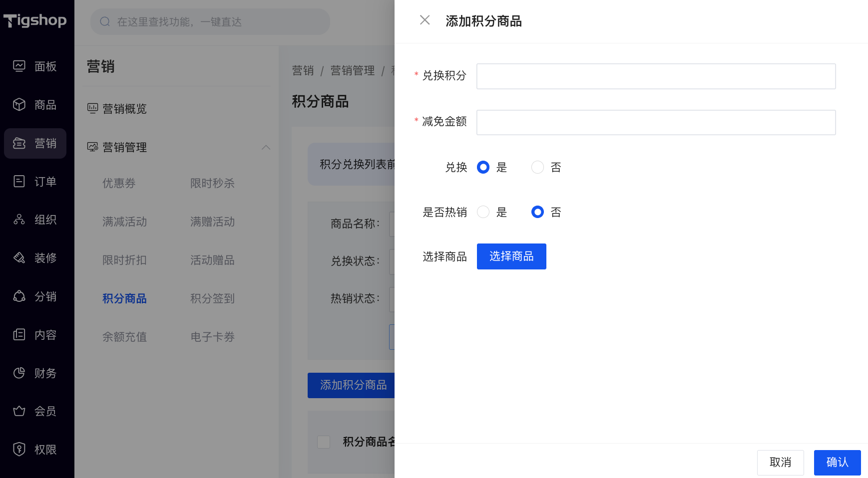Set 兑换 radio to 否

[x=537, y=167]
